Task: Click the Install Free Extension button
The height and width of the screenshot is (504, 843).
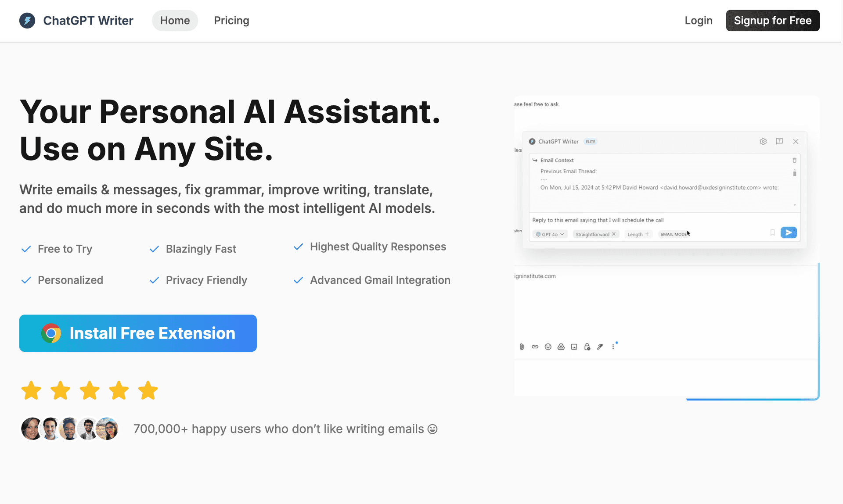Action: 138,333
